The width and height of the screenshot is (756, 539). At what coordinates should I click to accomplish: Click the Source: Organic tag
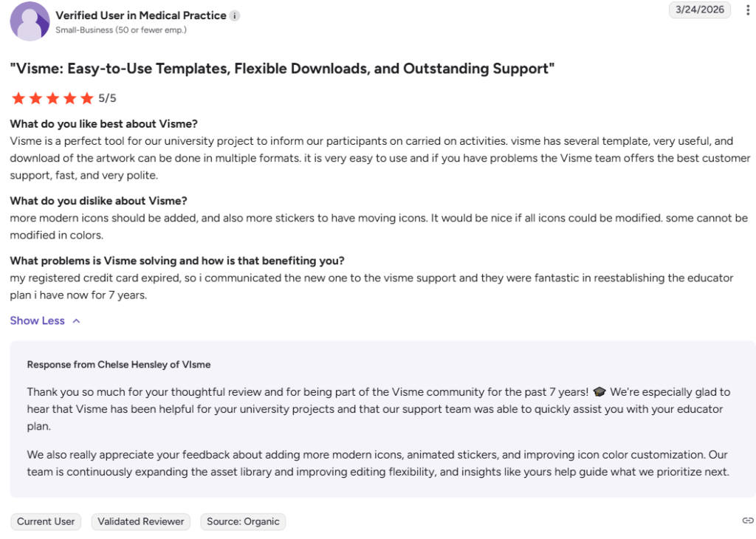243,521
